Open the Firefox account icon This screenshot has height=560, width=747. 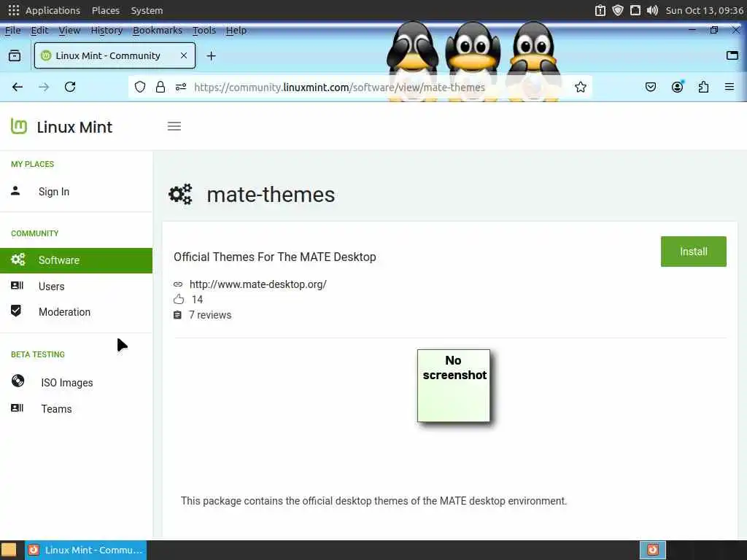click(677, 87)
